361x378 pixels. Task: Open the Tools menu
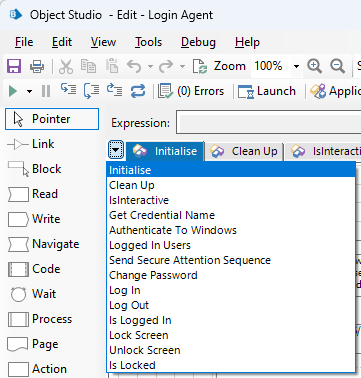[148, 42]
